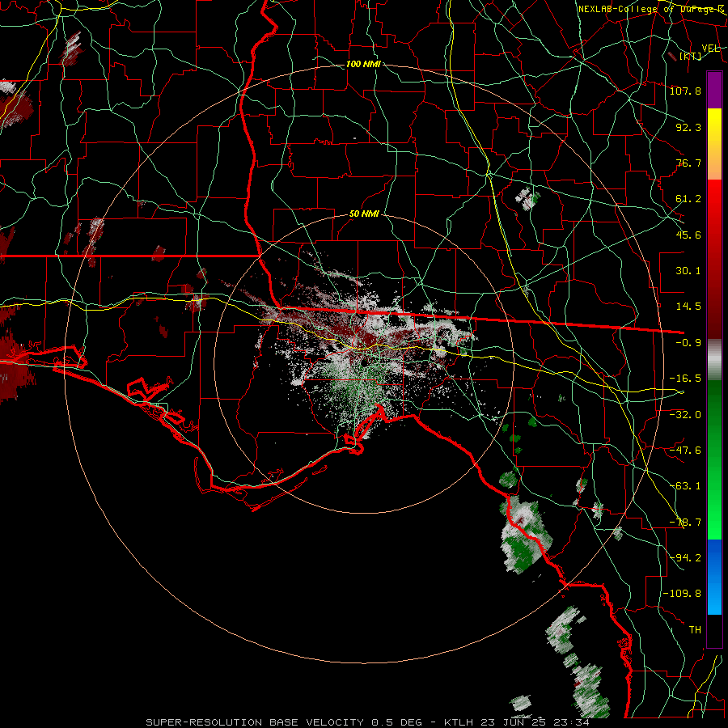Click the -47.6 velocity scale label

point(685,450)
